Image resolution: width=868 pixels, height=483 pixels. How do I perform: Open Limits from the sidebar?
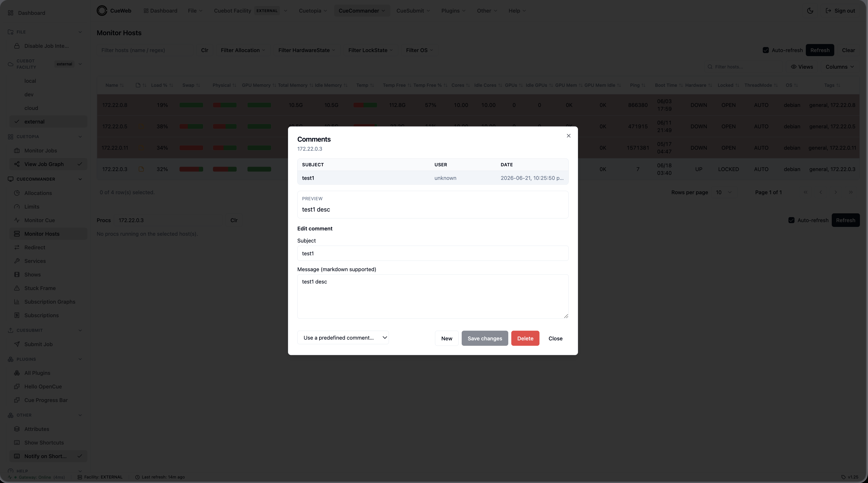coord(48,207)
